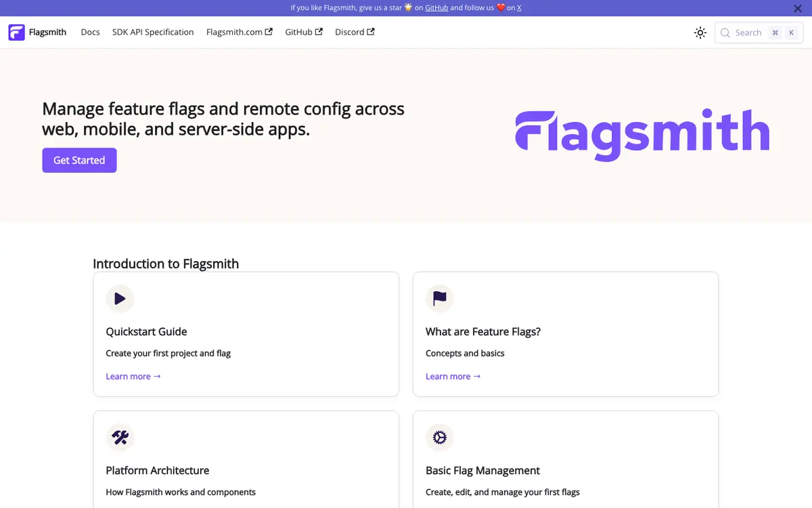Click external link icon next to GitHub
The width and height of the screenshot is (812, 508).
pyautogui.click(x=319, y=32)
